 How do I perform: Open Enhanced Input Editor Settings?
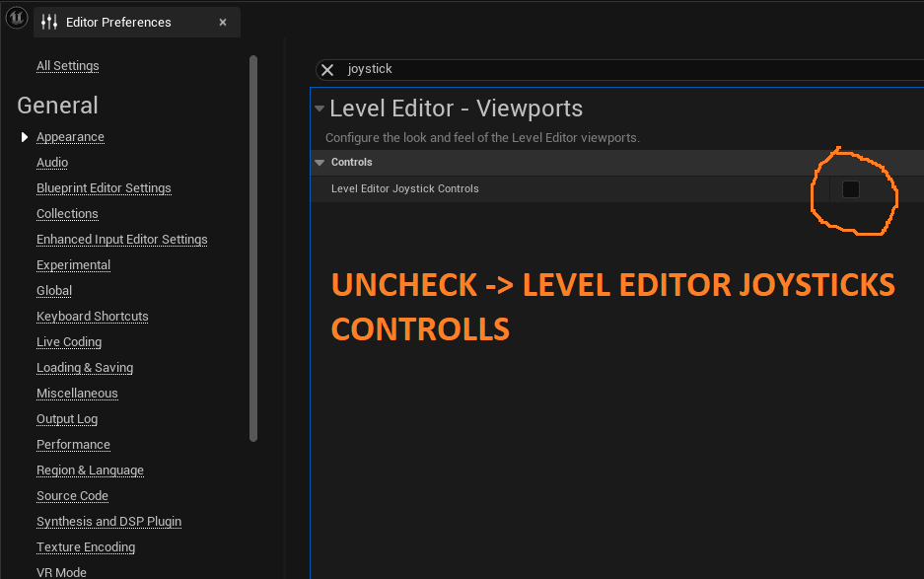click(121, 240)
